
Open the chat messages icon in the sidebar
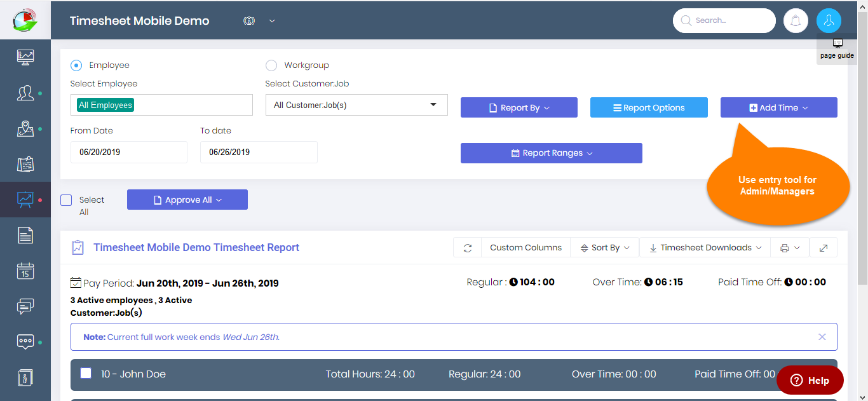pos(25,306)
